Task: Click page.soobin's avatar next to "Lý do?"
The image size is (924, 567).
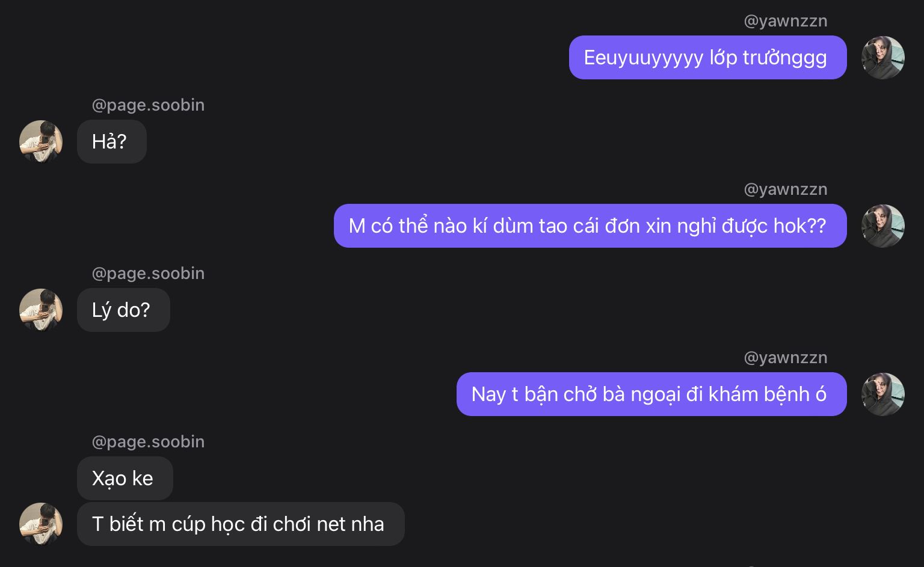Action: pos(41,310)
